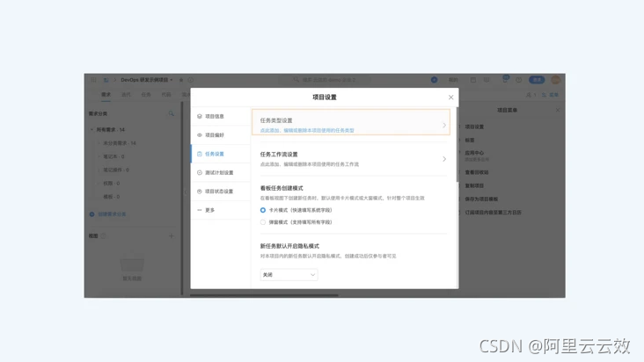Select 任务设置 in settings sidebar
Viewport: 644px width, 362px height.
point(221,154)
